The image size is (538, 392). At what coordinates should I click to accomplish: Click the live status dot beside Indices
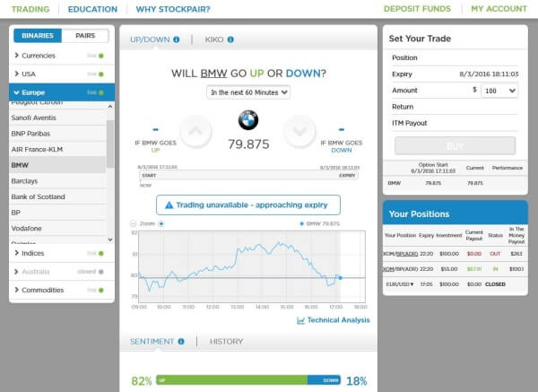(x=100, y=253)
